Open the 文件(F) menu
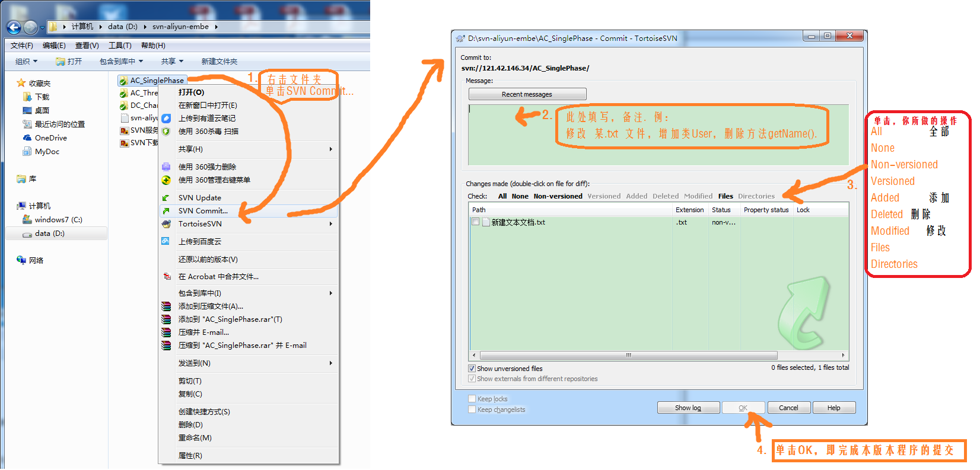Viewport: 980px width, 470px height. (22, 46)
